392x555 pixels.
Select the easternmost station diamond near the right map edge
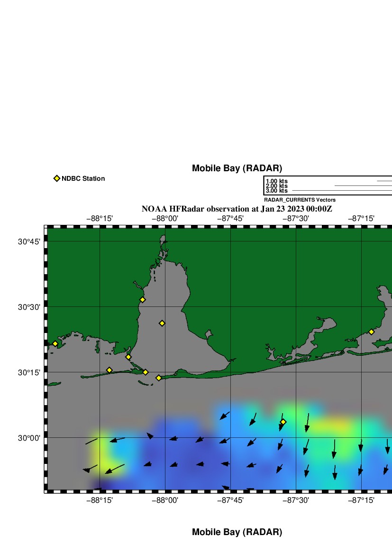pos(371,332)
